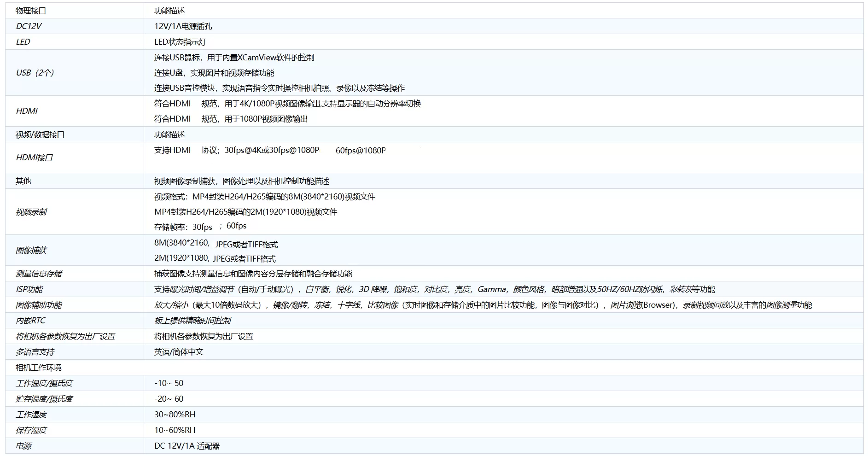Click the 测量信息存储 row label
The image size is (868, 456).
coord(38,273)
